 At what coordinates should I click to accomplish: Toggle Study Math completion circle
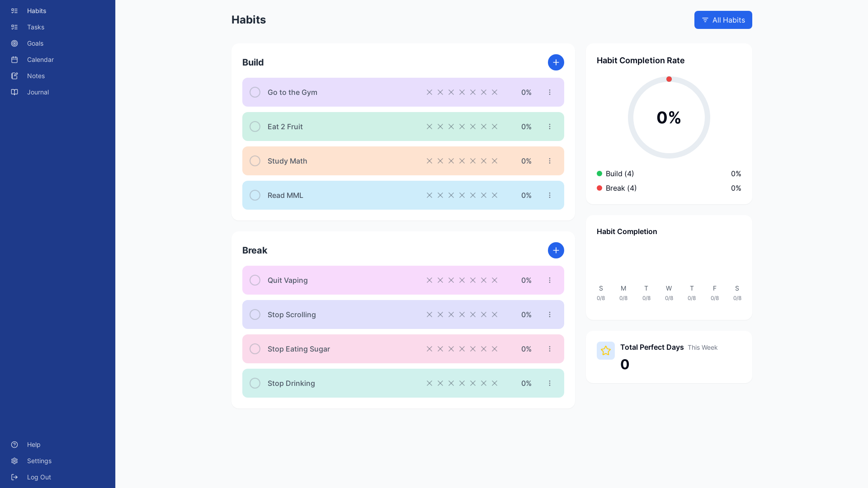point(255,161)
